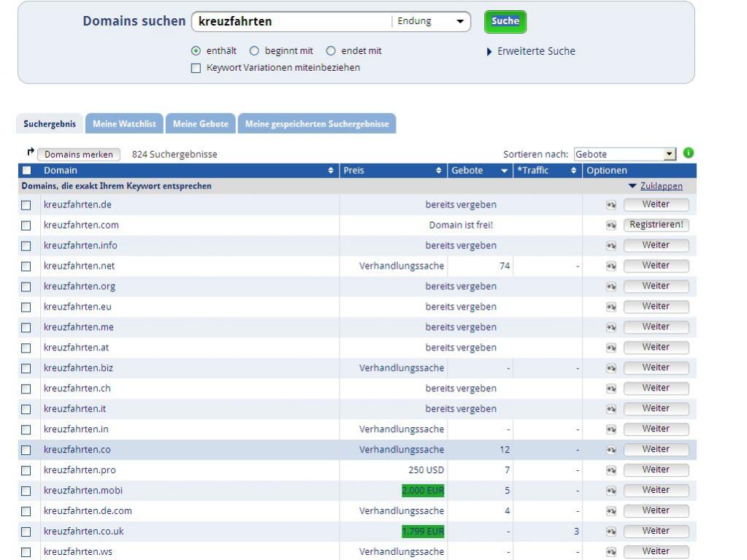The height and width of the screenshot is (560, 747).
Task: Click the green Suche button
Action: click(505, 22)
